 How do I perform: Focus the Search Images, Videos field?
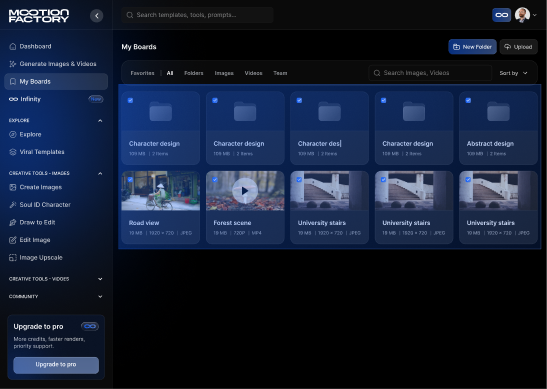click(430, 73)
